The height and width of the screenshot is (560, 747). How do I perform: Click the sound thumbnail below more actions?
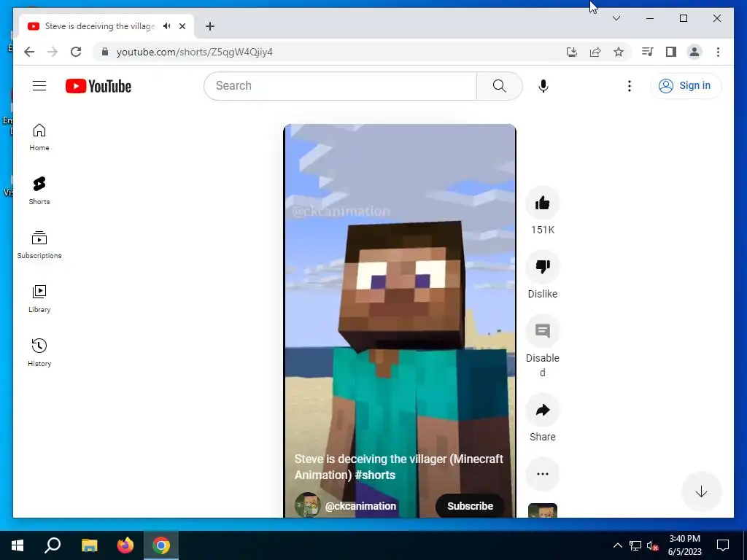point(543,510)
